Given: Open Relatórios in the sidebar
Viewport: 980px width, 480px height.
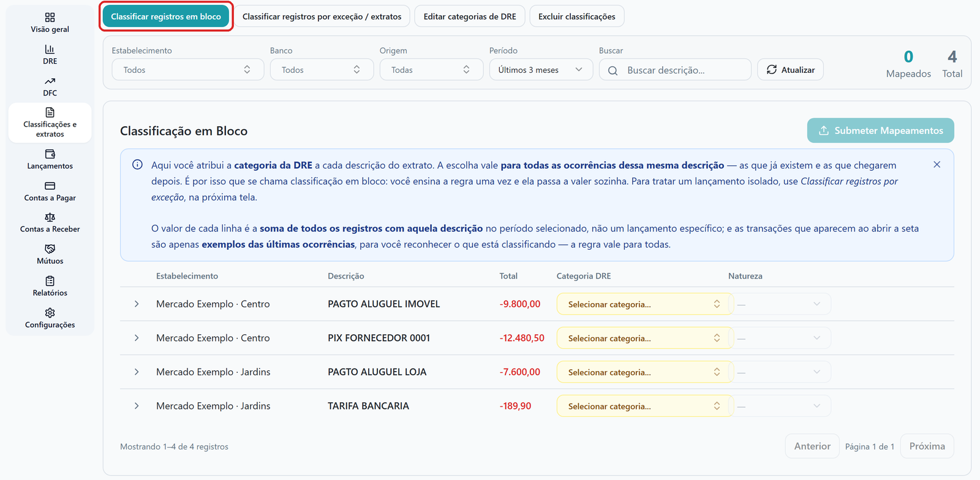Looking at the screenshot, I should click(x=50, y=287).
